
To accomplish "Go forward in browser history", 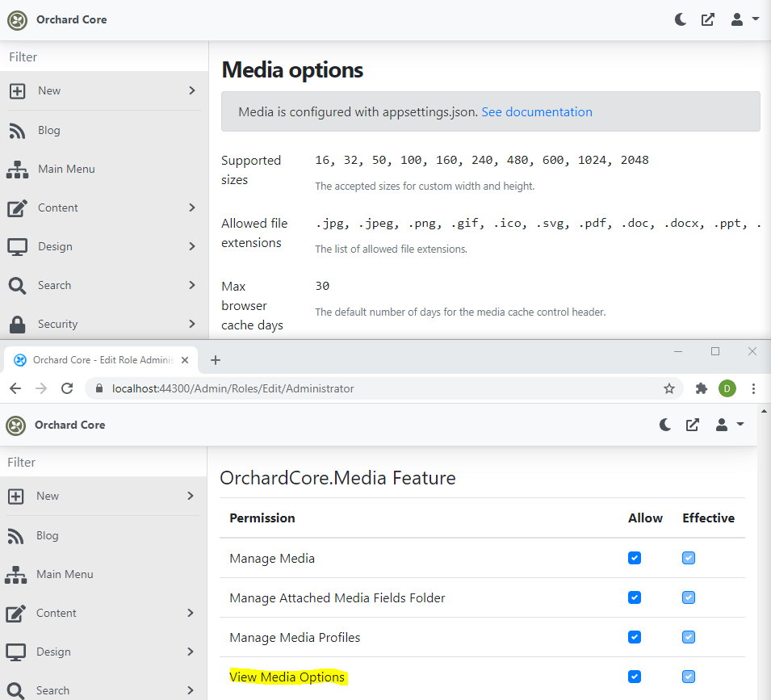I will coord(41,388).
